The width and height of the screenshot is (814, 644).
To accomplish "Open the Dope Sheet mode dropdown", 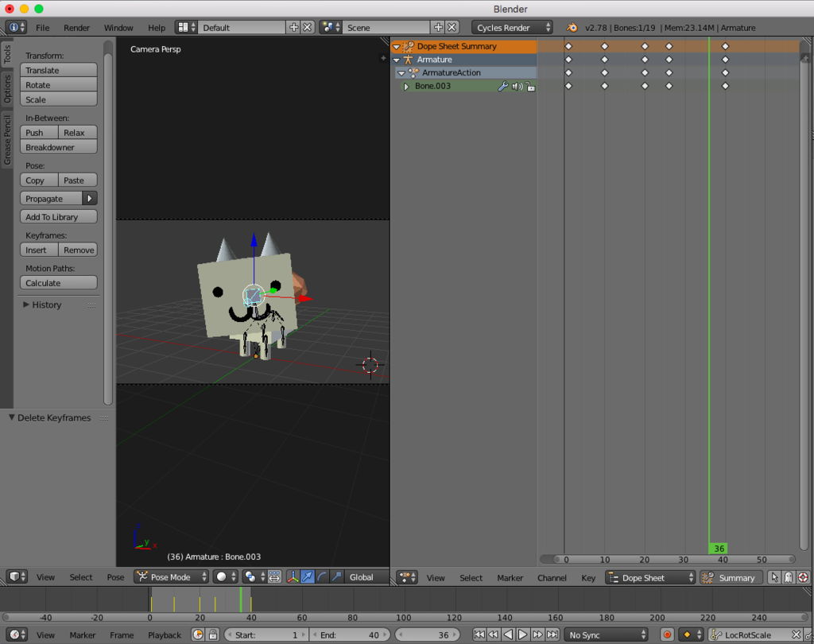I will tap(650, 577).
